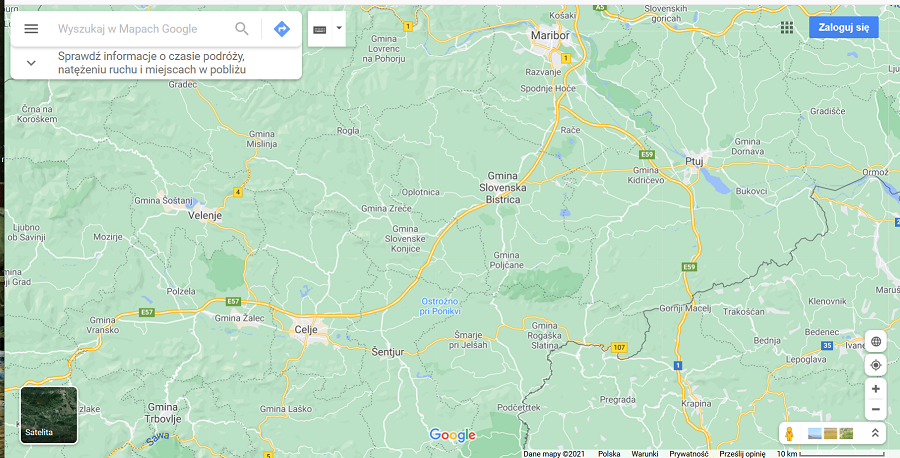Zoom in with the plus button
Image resolution: width=900 pixels, height=458 pixels.
pos(875,389)
